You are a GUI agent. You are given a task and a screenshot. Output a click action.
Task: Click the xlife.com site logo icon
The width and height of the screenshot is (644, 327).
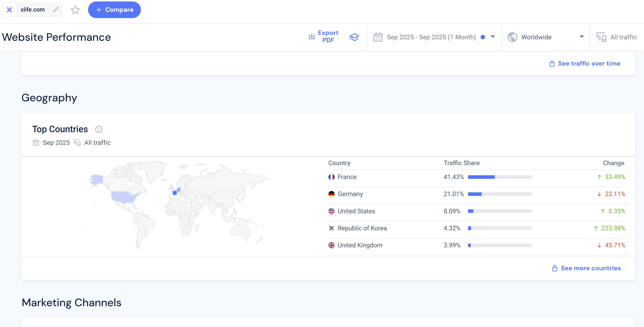9,10
